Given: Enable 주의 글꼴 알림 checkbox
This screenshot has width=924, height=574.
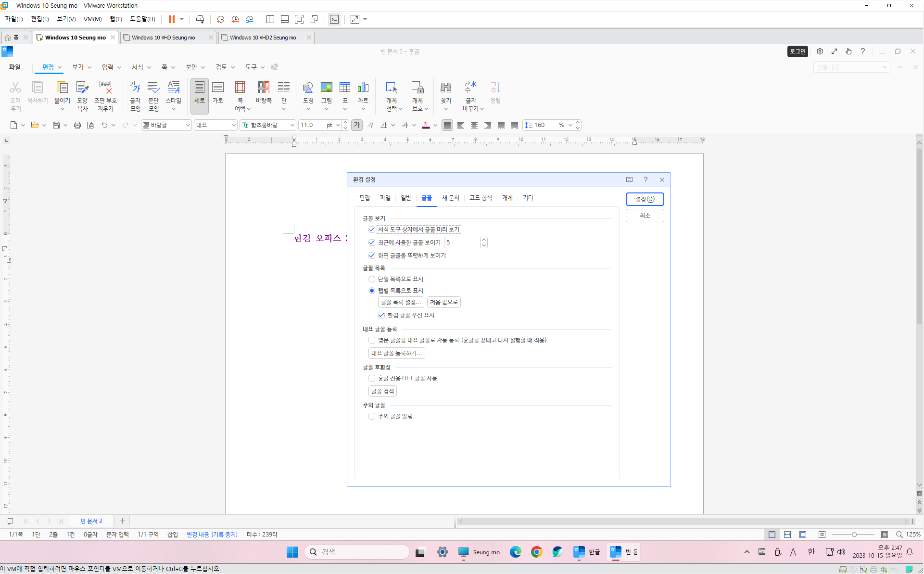Looking at the screenshot, I should 372,416.
